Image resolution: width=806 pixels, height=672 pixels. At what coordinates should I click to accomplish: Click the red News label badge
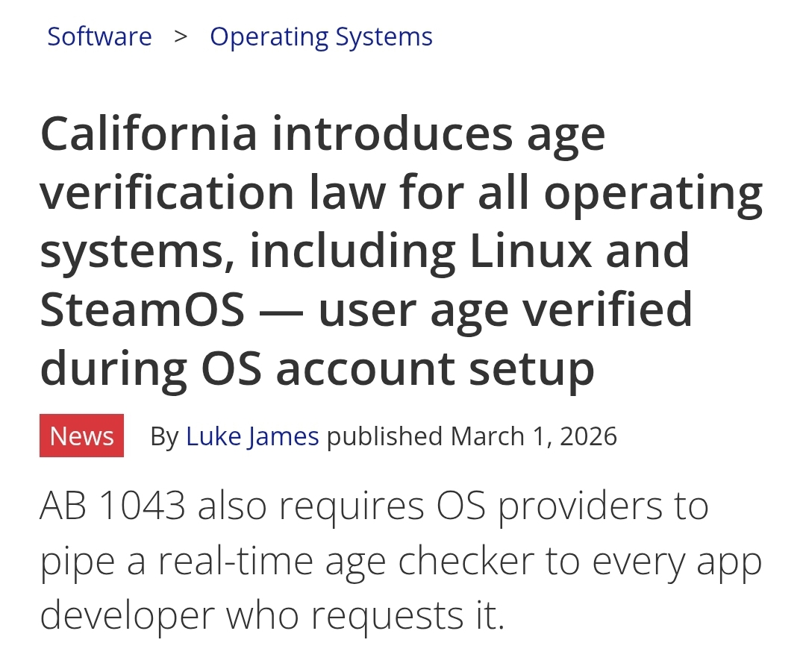pos(82,436)
